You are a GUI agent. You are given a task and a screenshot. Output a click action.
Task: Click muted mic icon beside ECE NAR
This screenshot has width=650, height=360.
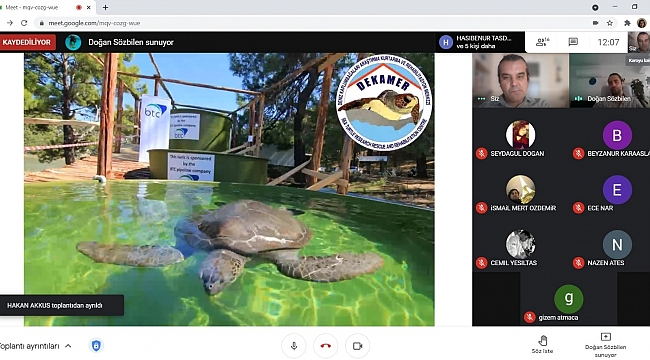pyautogui.click(x=578, y=208)
